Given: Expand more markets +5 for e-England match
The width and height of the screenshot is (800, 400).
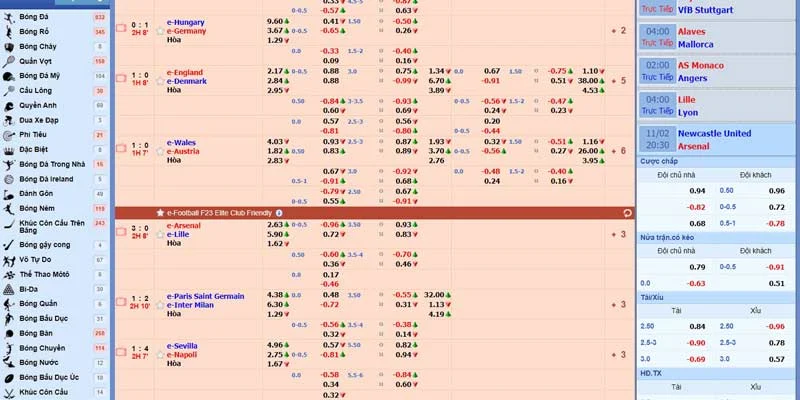Looking at the screenshot, I should pyautogui.click(x=617, y=81).
